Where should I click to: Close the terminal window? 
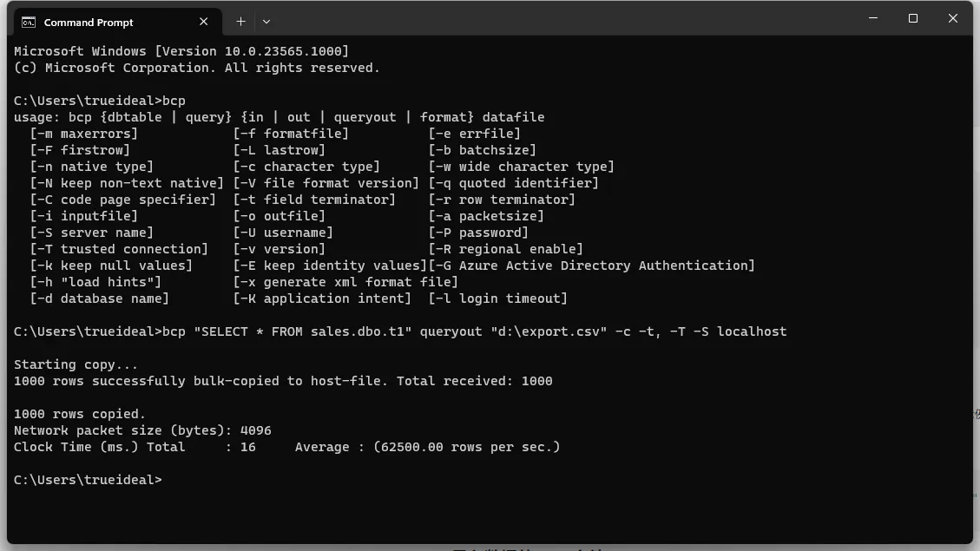952,18
